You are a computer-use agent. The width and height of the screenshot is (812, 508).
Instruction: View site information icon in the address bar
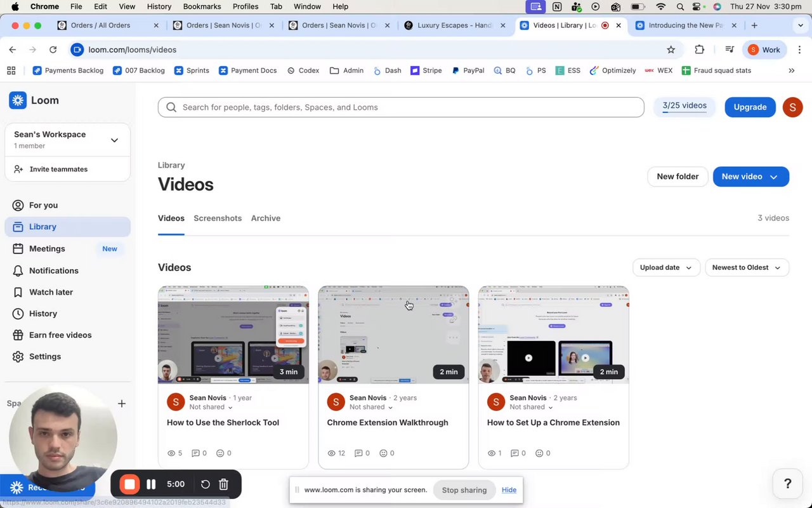coord(77,50)
